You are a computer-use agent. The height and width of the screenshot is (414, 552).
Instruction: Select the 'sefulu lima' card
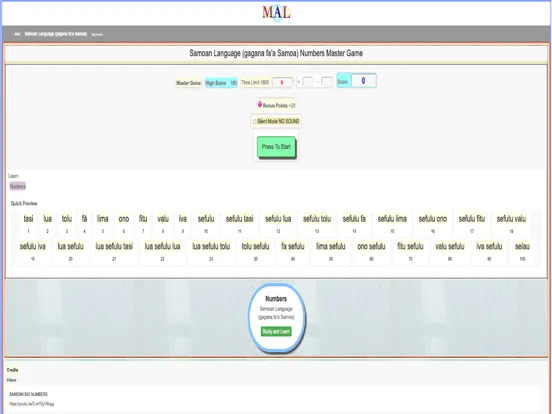click(x=392, y=224)
